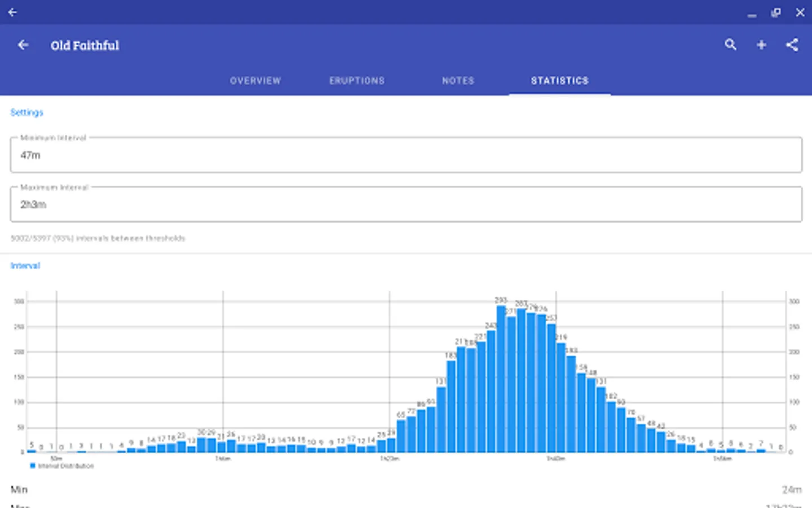This screenshot has height=508, width=812.
Task: Click the Settings section heading
Action: (27, 112)
